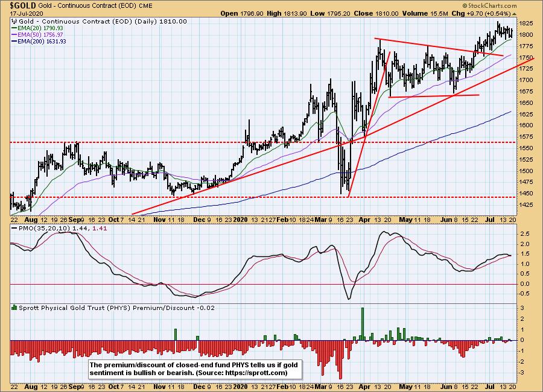Click the -3 label on PHYS panel axis

click(x=521, y=373)
